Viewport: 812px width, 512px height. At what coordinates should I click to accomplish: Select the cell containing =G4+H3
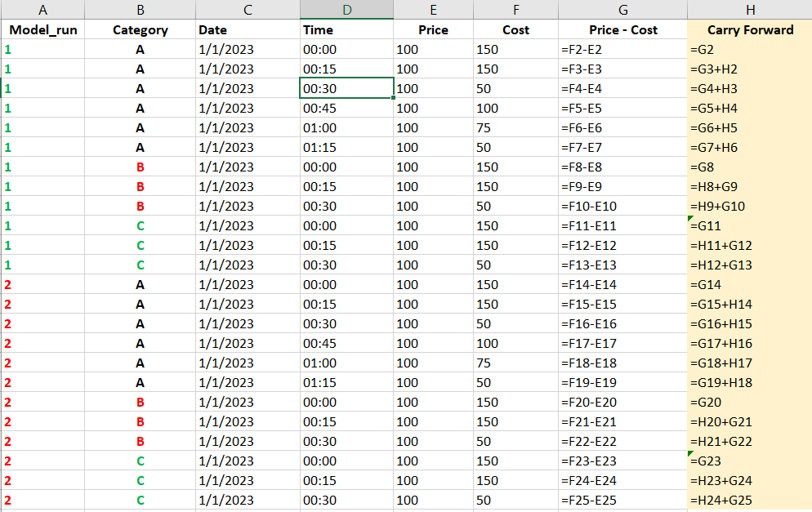pos(750,89)
